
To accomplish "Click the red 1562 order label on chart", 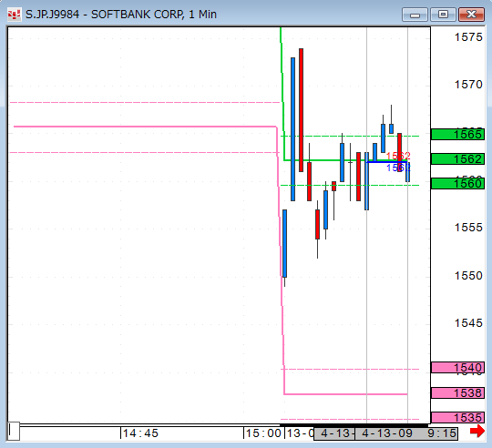I will [398, 156].
